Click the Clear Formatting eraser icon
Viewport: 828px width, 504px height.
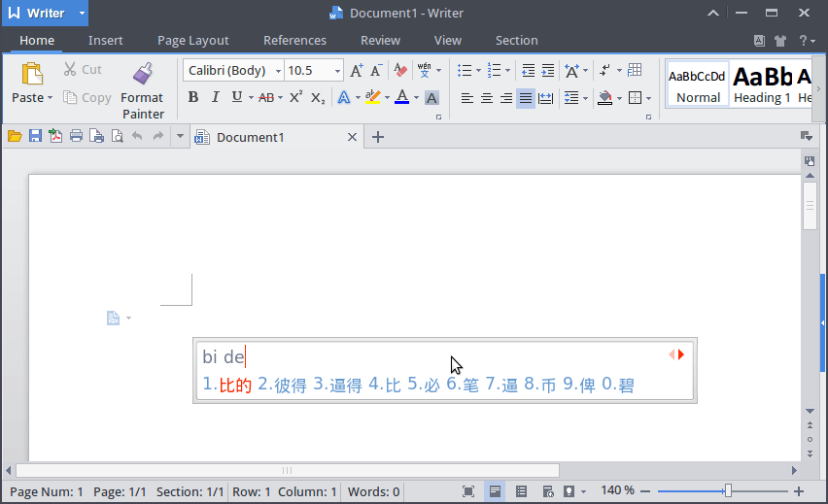(x=400, y=70)
